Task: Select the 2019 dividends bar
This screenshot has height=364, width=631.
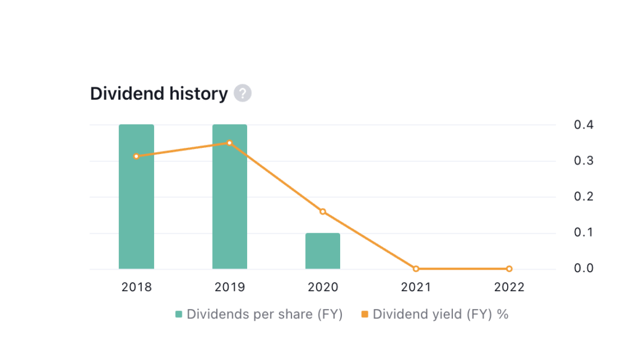Action: tap(230, 196)
